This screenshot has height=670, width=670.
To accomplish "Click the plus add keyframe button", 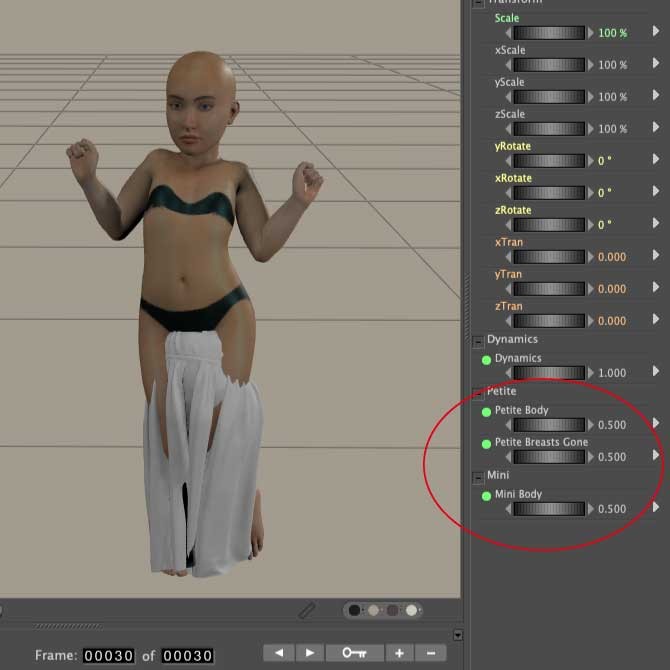I will click(399, 653).
